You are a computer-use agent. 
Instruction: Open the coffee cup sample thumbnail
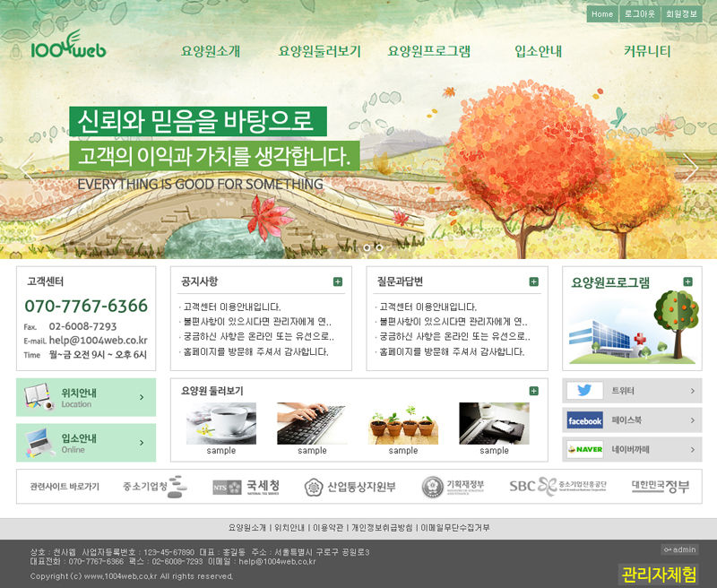pyautogui.click(x=220, y=424)
